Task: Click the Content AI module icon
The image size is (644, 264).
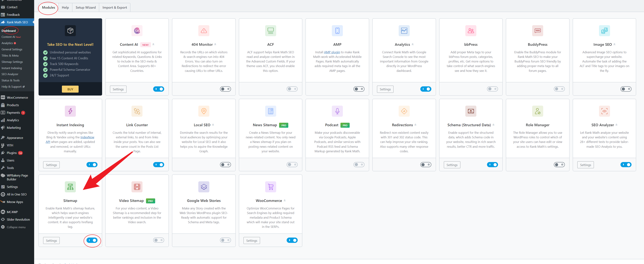Action: pyautogui.click(x=137, y=31)
